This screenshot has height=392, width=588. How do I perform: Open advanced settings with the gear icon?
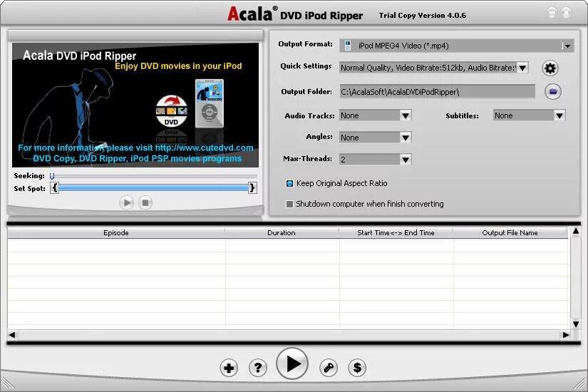pos(550,68)
